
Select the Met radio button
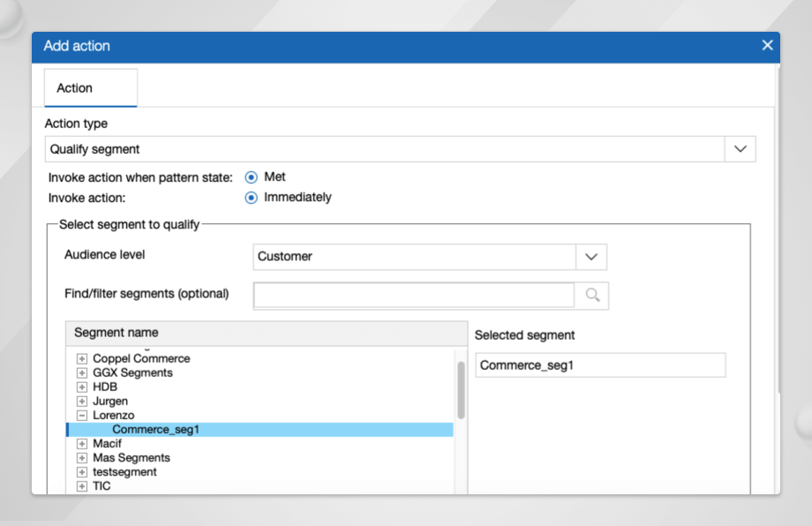[251, 177]
